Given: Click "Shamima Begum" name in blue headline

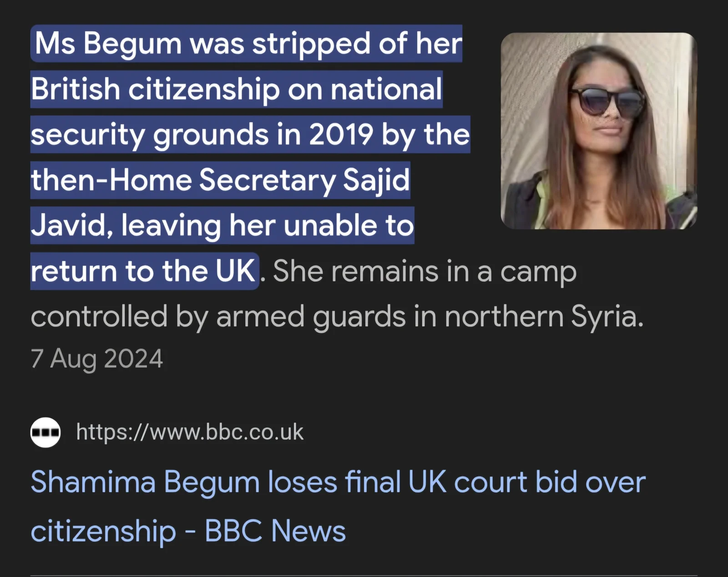Looking at the screenshot, I should (x=145, y=482).
